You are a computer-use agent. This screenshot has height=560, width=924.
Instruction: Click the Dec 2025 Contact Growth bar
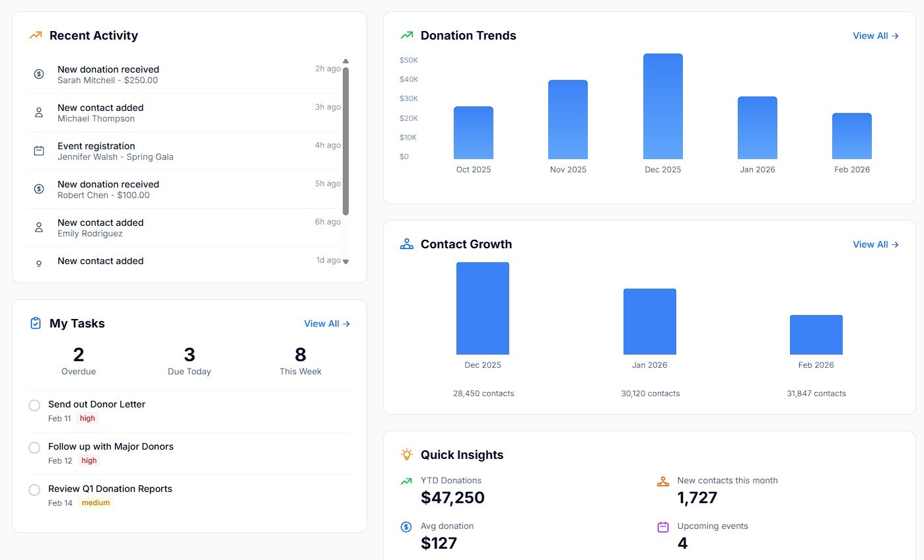coord(483,308)
